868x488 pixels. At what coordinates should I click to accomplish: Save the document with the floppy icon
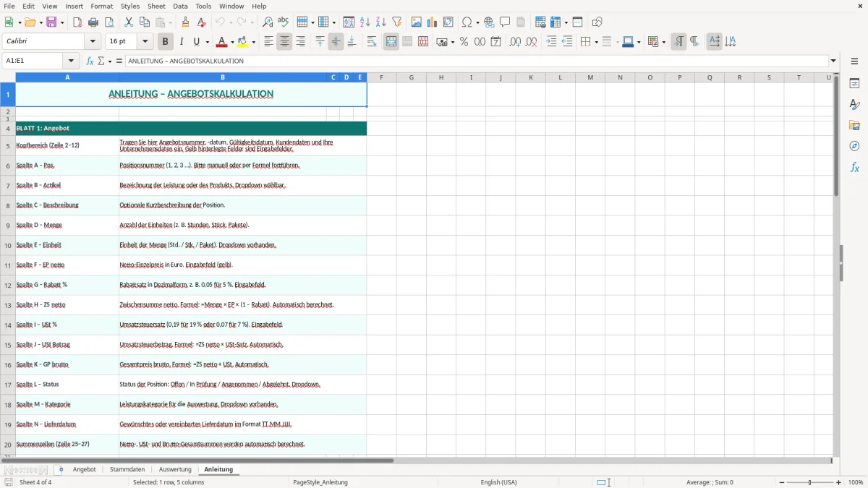(x=51, y=22)
